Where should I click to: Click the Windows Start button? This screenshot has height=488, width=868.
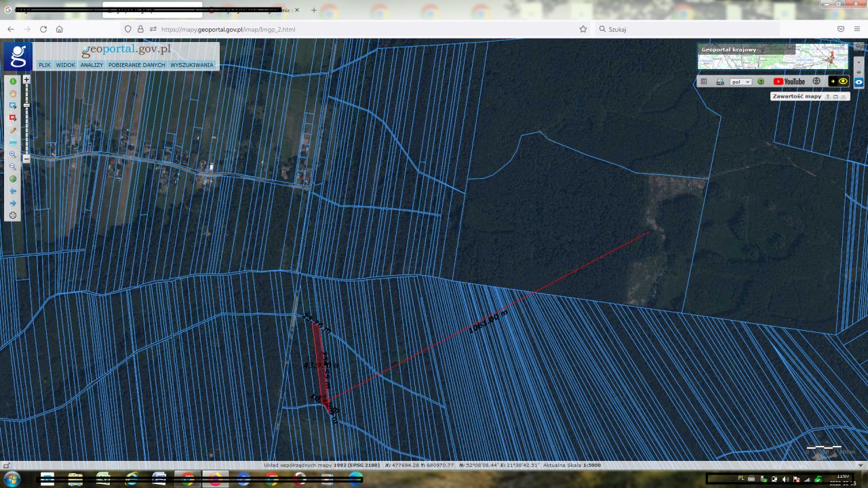(x=12, y=479)
